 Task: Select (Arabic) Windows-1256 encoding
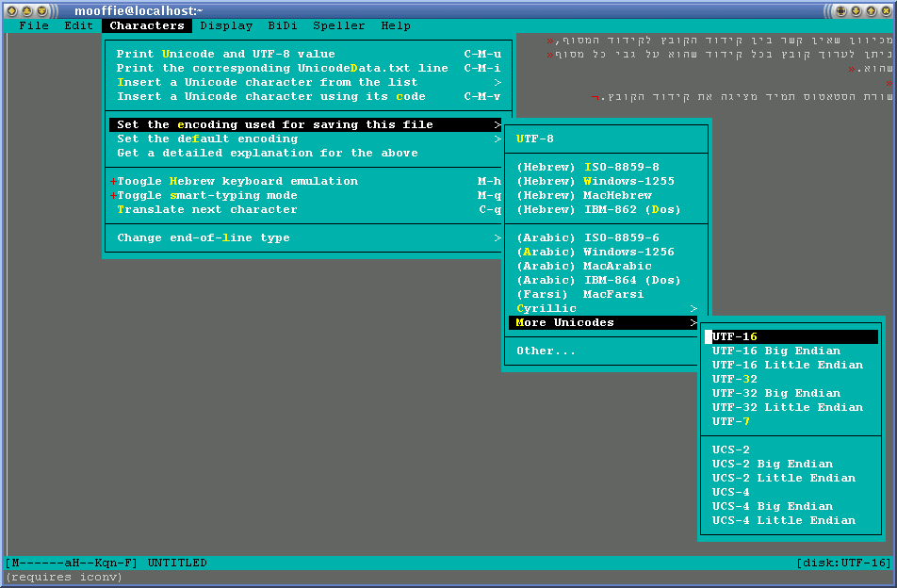tap(607, 253)
